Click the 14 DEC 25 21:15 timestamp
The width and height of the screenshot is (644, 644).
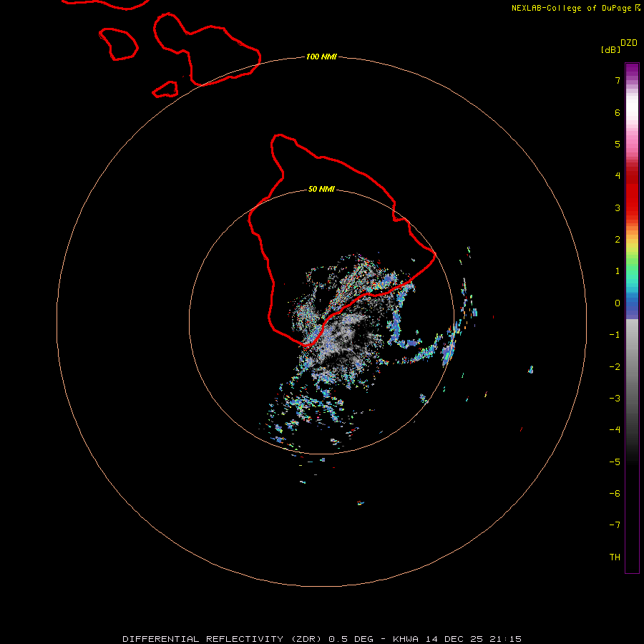point(474,639)
